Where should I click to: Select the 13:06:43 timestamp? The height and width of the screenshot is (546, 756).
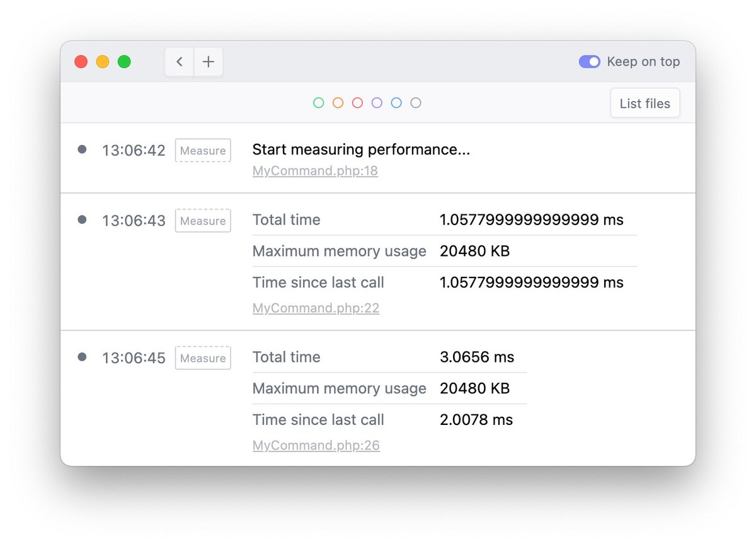134,221
